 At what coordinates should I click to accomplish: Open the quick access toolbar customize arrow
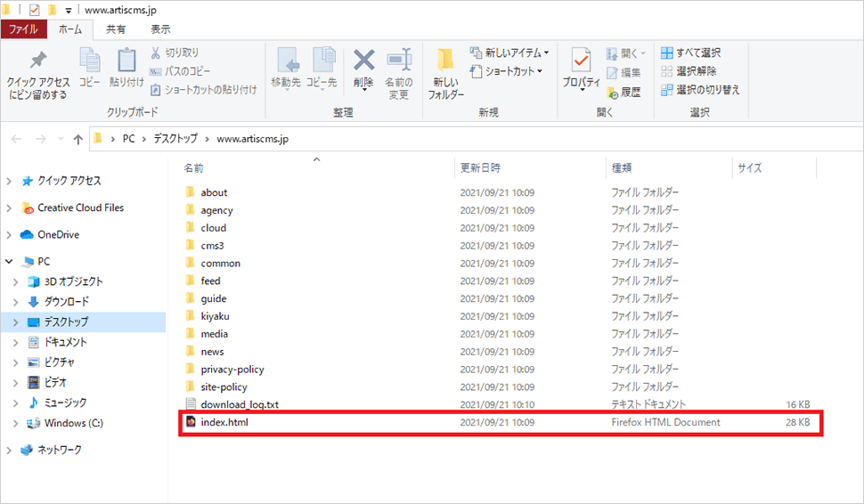(69, 11)
